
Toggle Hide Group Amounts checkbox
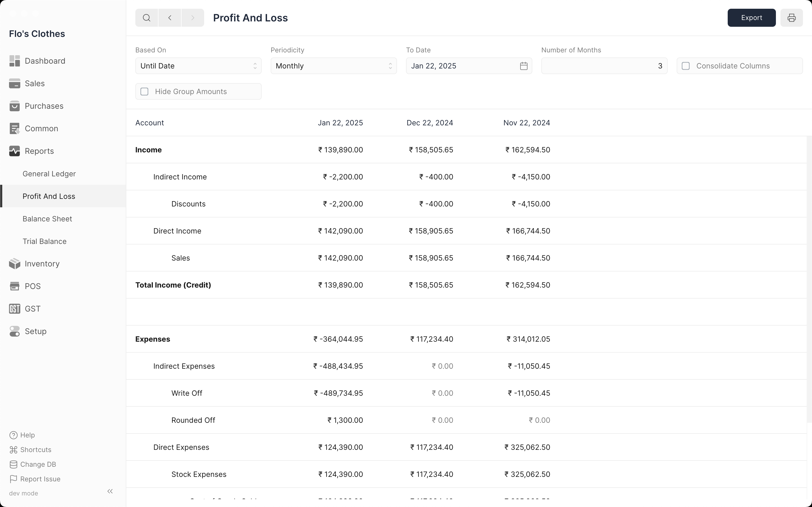pyautogui.click(x=144, y=92)
